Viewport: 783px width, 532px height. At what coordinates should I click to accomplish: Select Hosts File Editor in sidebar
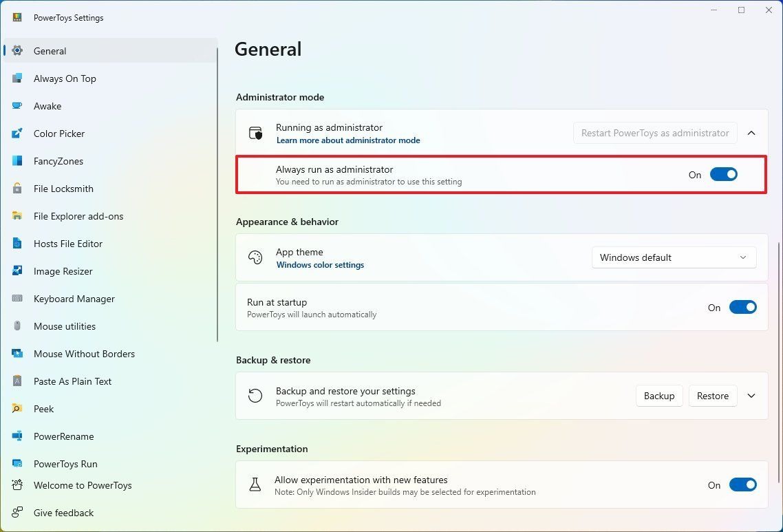tap(110, 243)
